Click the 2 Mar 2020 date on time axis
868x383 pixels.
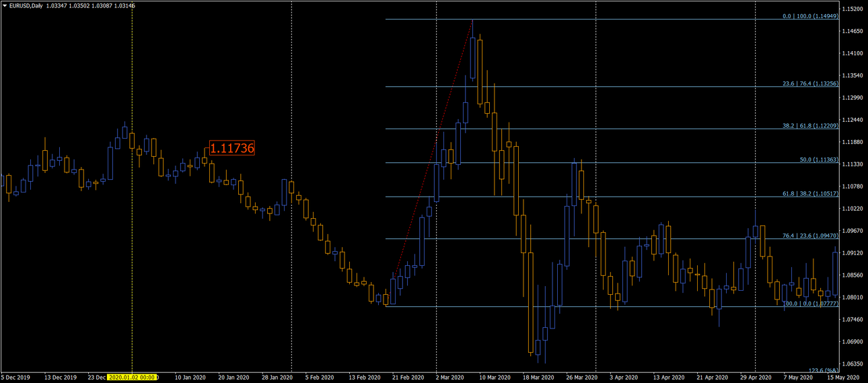pyautogui.click(x=451, y=378)
